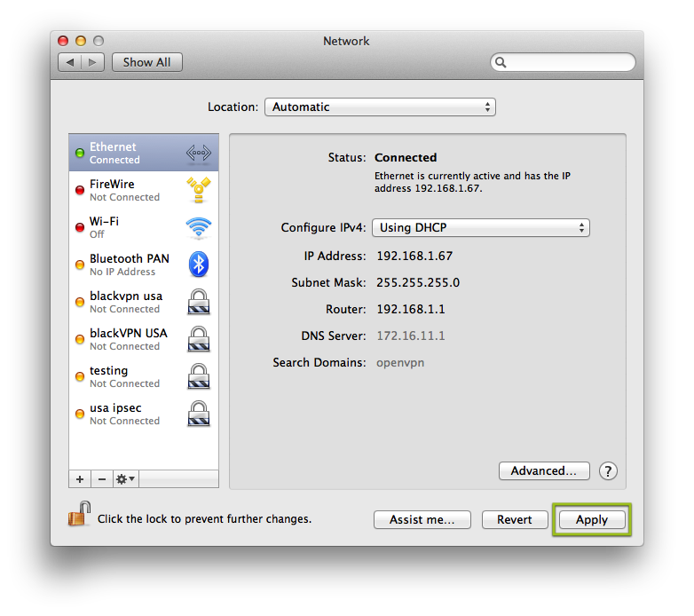
Task: Click the search magnifying glass icon
Action: tap(501, 62)
